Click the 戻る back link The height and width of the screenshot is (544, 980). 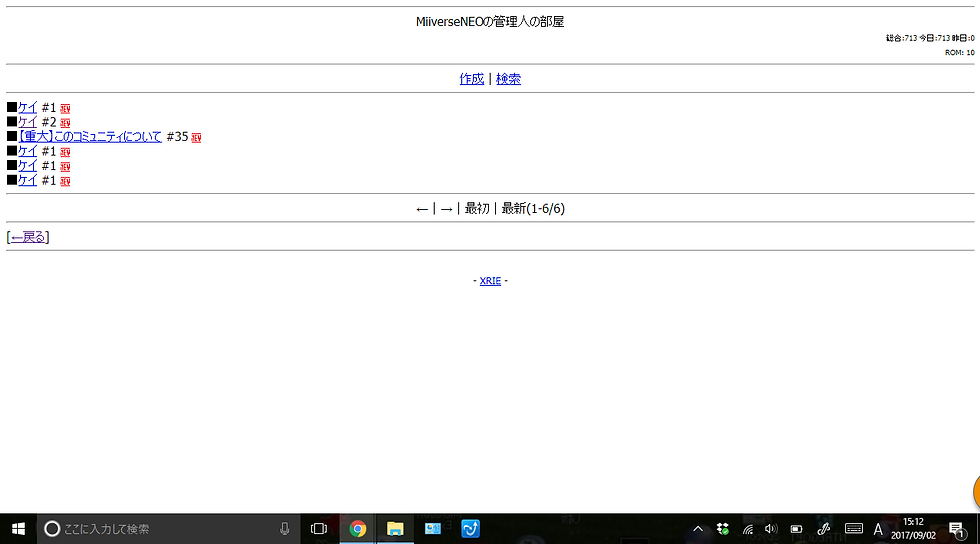(28, 237)
